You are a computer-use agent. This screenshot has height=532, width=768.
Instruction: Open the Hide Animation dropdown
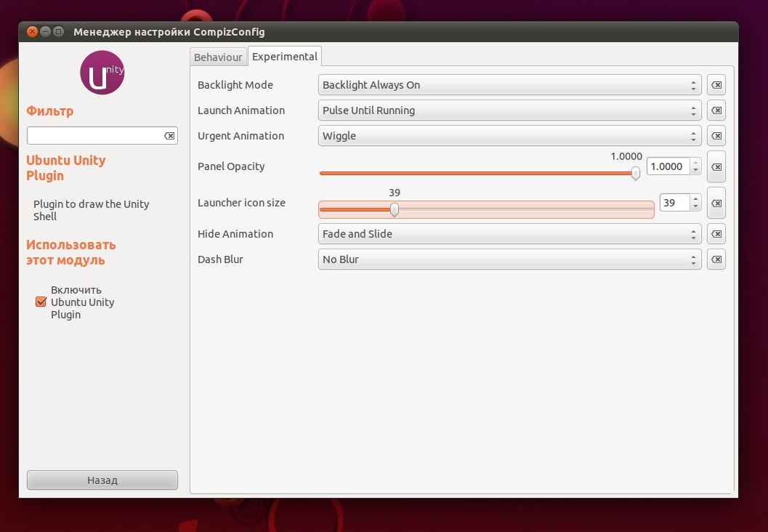(509, 234)
